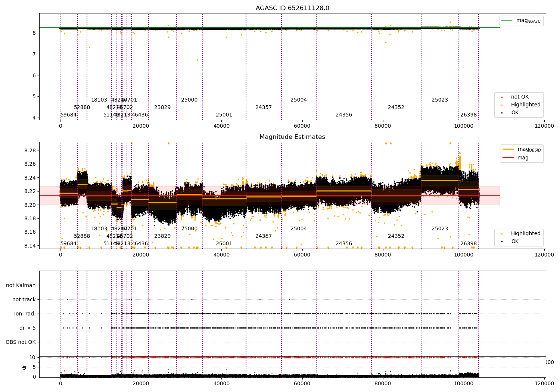The width and height of the screenshot is (560, 392).
Task: Click the 10 tick on dr axis
Action: point(32,357)
